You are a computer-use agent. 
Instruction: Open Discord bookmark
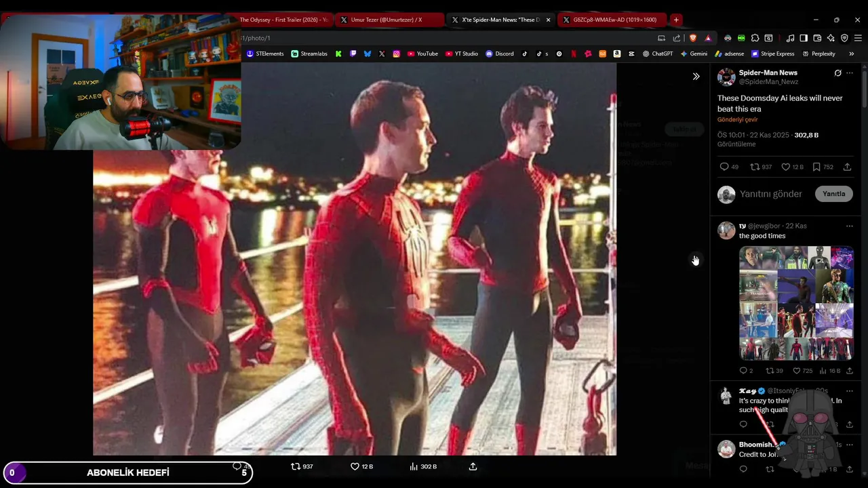point(500,54)
